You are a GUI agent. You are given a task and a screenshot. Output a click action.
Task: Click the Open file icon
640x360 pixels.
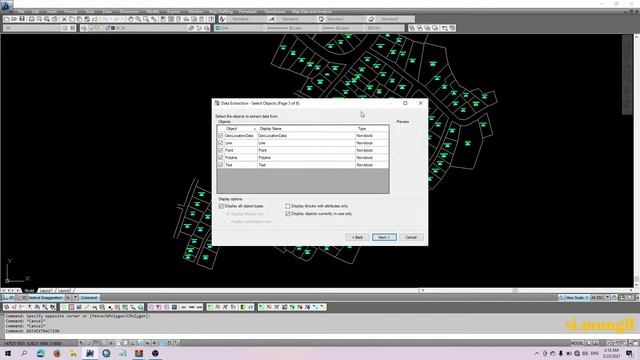14,19
